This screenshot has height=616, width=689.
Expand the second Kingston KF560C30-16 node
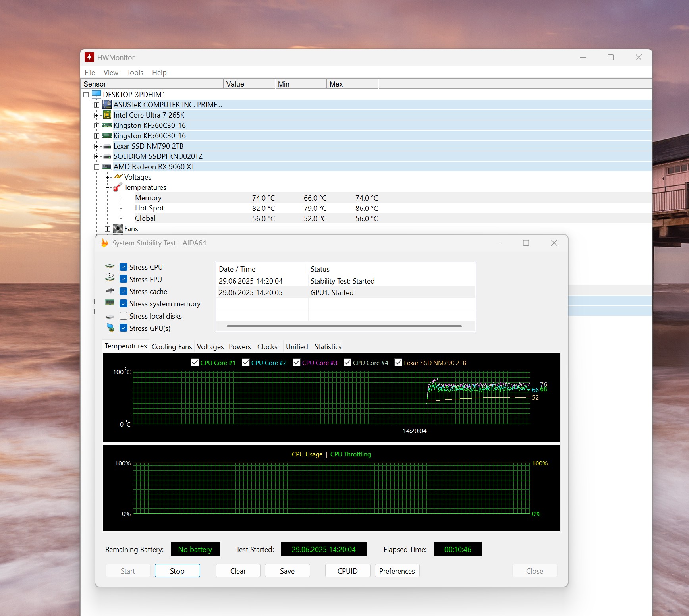(96, 136)
